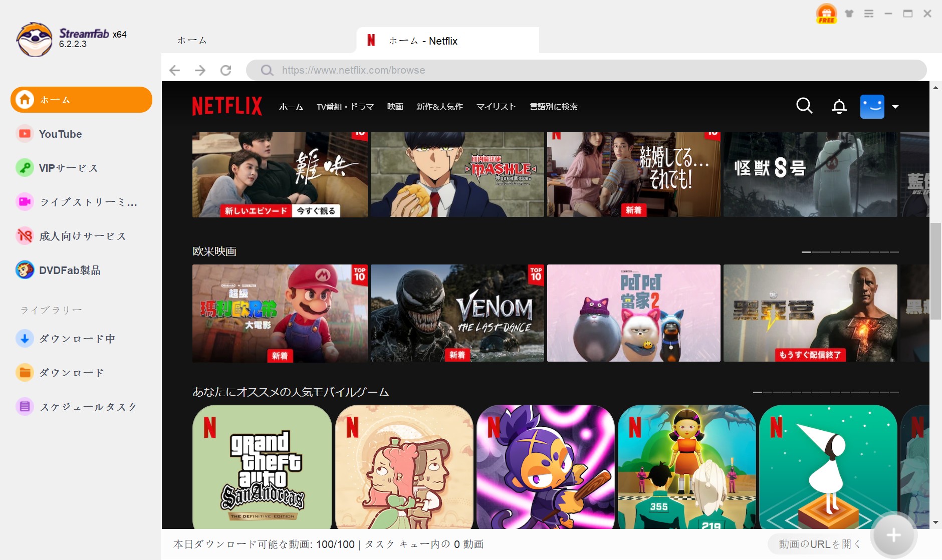Click the FREE gift badge icon
This screenshot has height=560, width=942.
click(826, 14)
